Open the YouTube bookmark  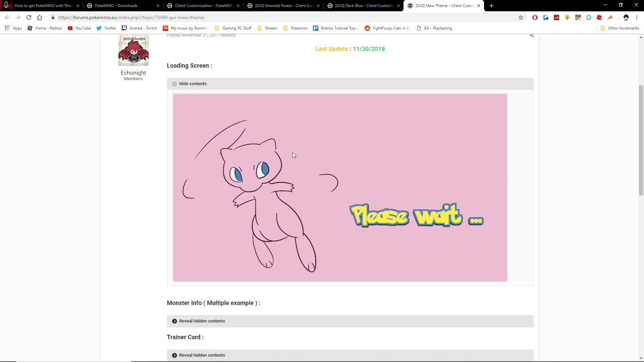[x=79, y=28]
